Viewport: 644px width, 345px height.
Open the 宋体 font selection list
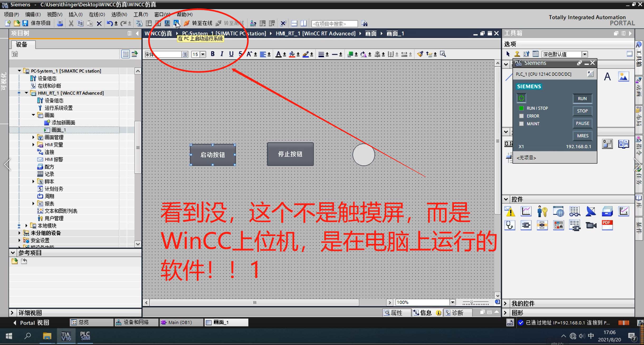point(185,54)
